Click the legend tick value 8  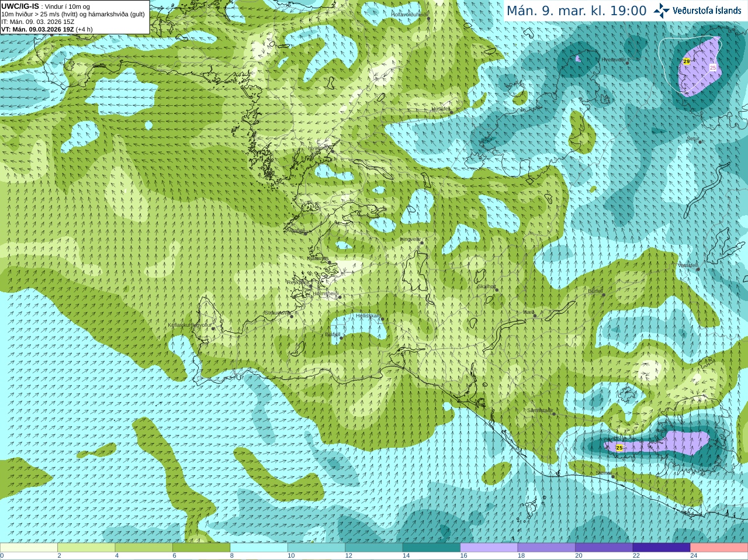coord(232,556)
